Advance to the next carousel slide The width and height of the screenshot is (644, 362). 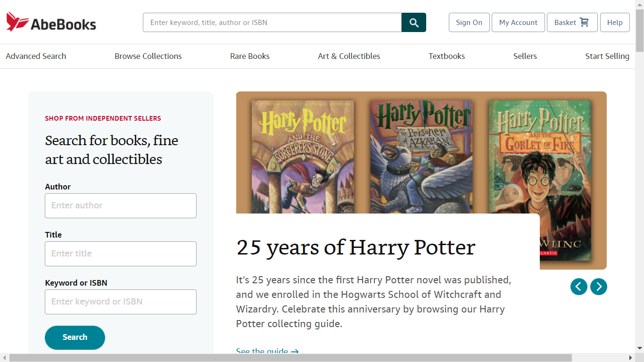pyautogui.click(x=598, y=287)
